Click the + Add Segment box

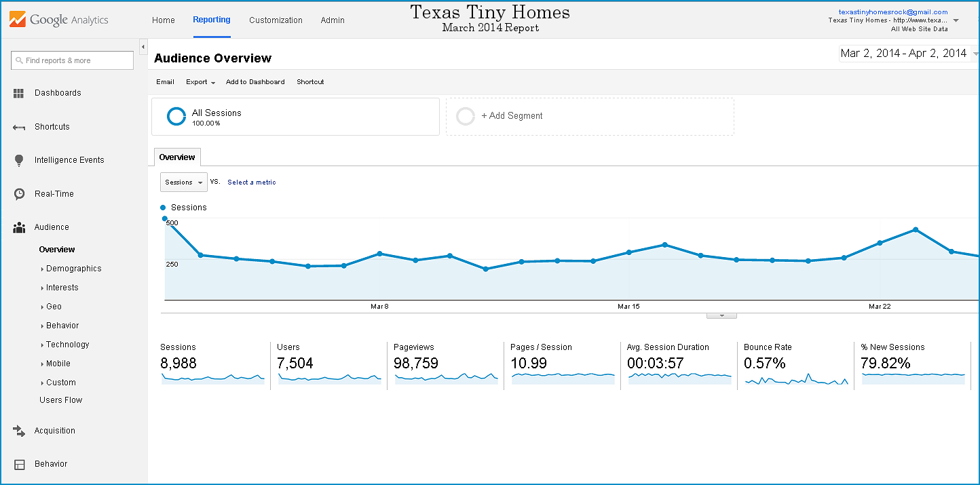[590, 117]
